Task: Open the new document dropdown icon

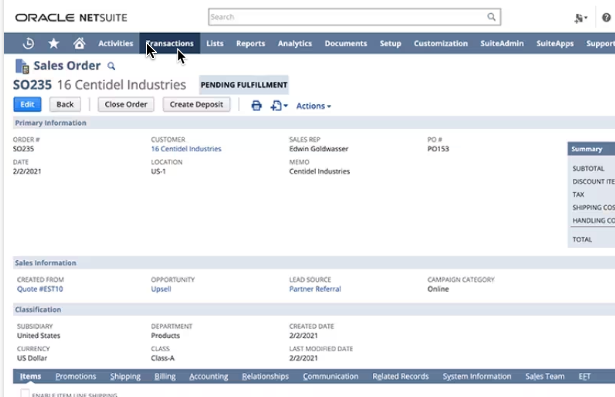Action: point(279,106)
